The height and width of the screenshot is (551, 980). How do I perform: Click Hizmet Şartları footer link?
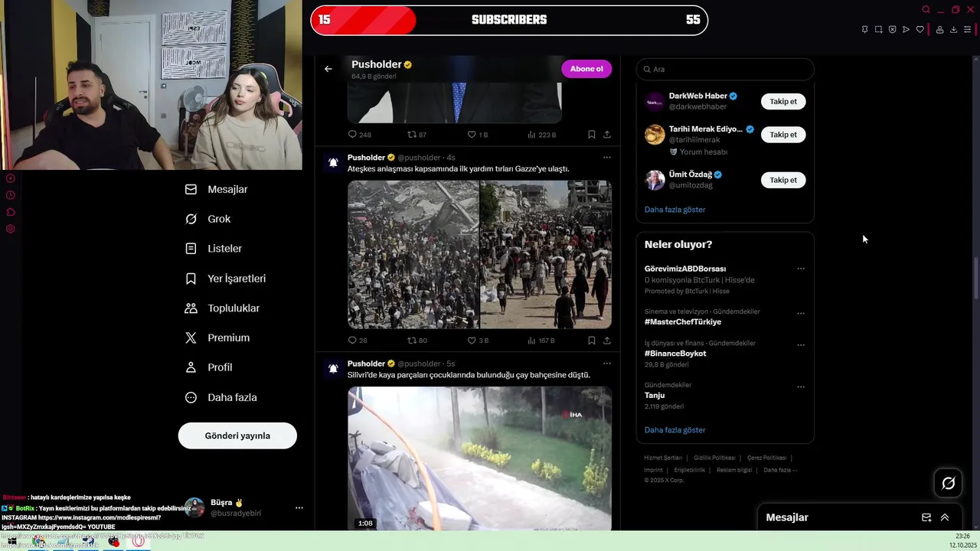pyautogui.click(x=663, y=458)
